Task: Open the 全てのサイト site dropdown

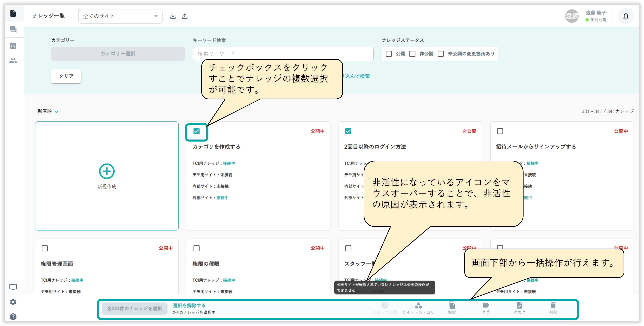Action: [120, 16]
